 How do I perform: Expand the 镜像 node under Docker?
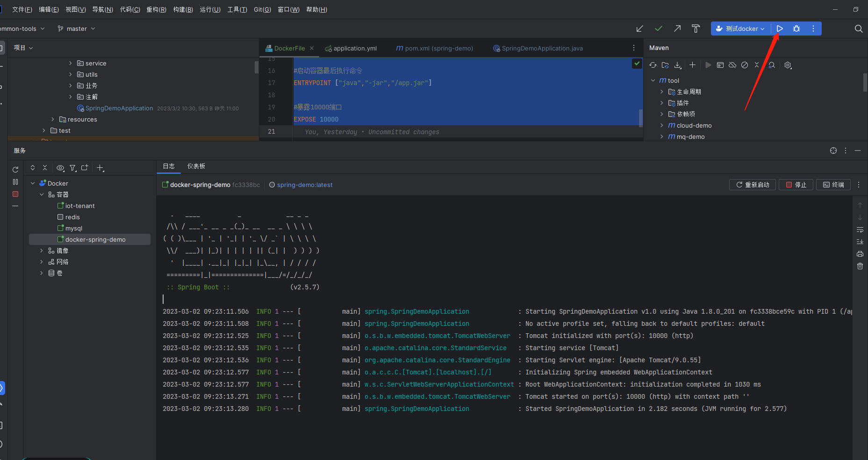tap(41, 251)
